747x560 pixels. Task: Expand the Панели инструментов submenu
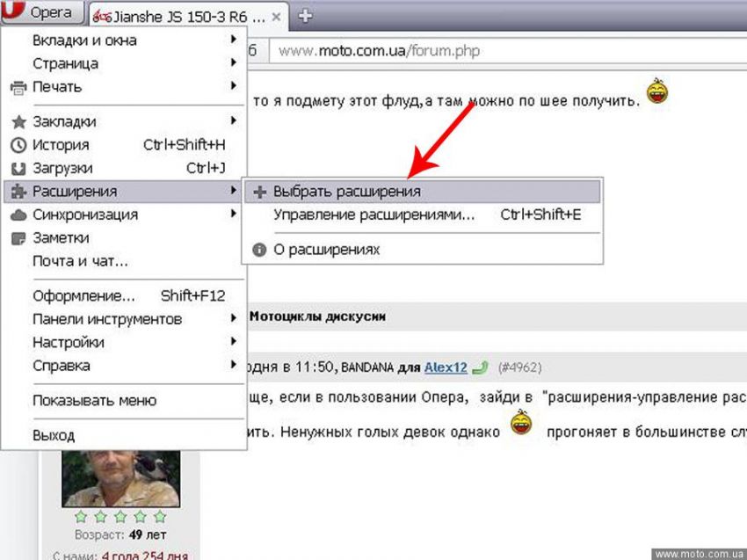tap(125, 319)
